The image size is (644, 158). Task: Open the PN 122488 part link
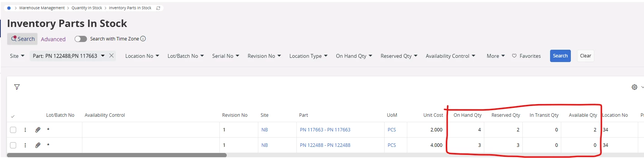click(x=325, y=145)
